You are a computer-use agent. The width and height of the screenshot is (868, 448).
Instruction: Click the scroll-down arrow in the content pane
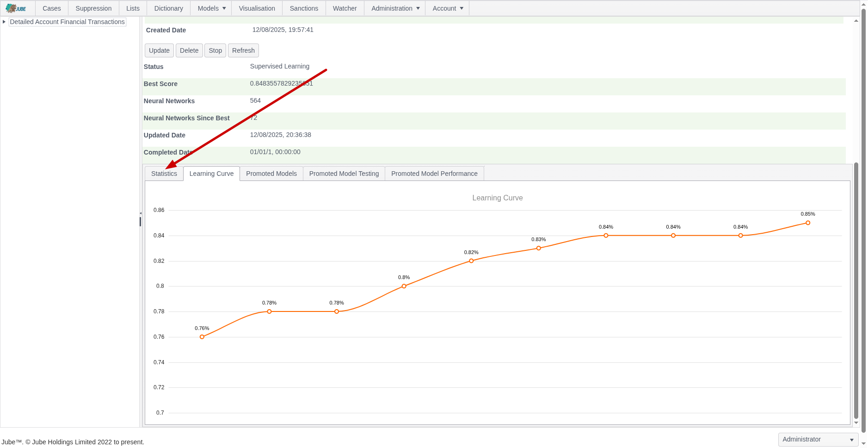tap(856, 423)
